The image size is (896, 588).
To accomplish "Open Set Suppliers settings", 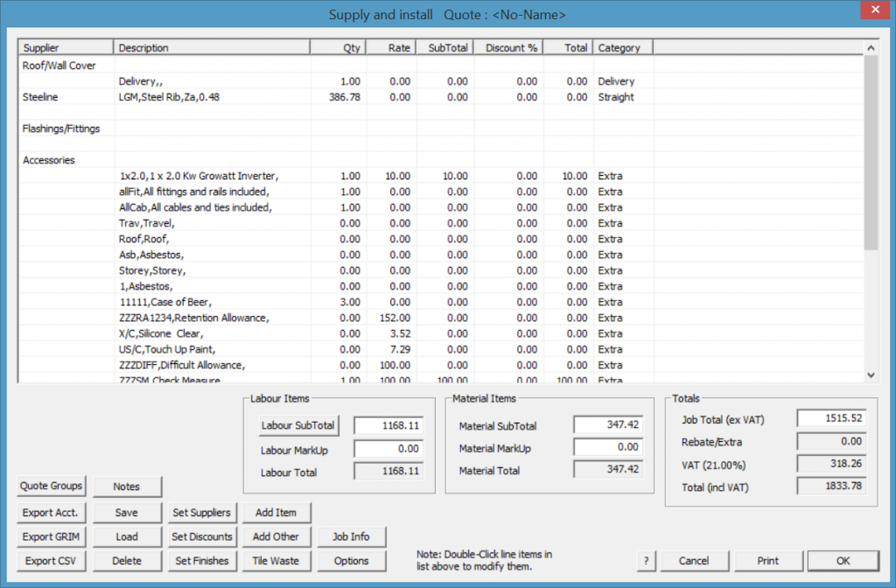I will [202, 513].
